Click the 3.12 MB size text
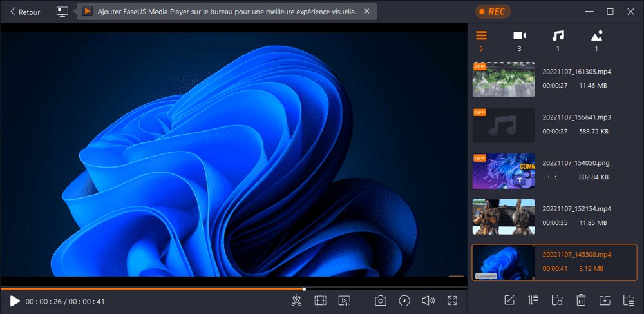 point(591,269)
